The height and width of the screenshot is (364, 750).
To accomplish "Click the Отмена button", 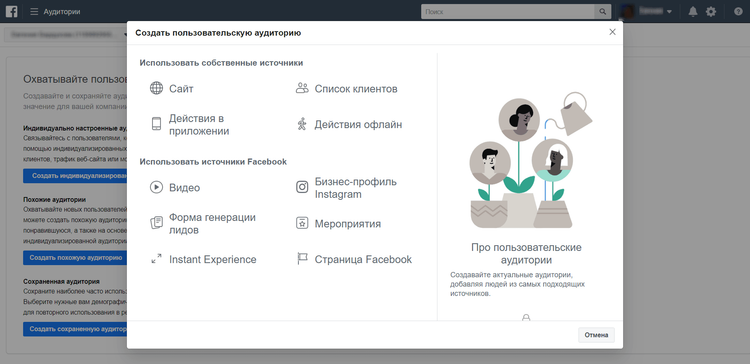I will point(596,335).
